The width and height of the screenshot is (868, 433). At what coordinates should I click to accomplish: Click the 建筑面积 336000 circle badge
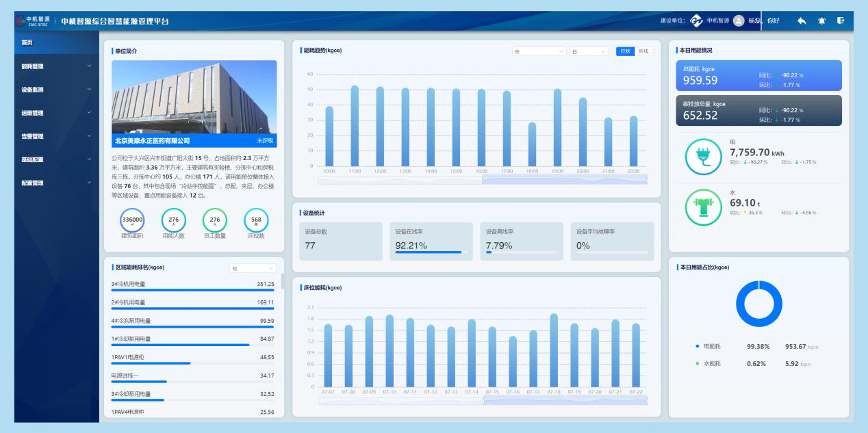tap(132, 220)
